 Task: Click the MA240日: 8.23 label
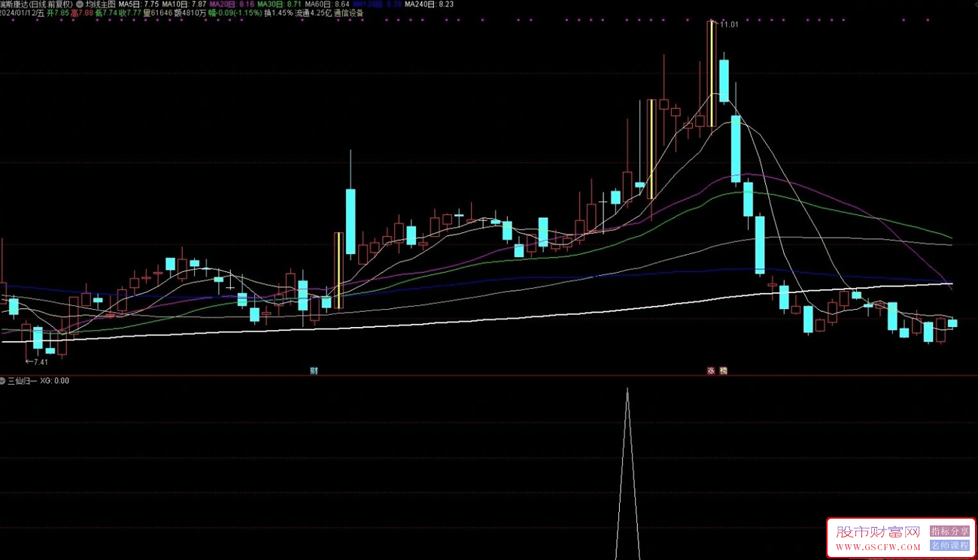click(429, 4)
